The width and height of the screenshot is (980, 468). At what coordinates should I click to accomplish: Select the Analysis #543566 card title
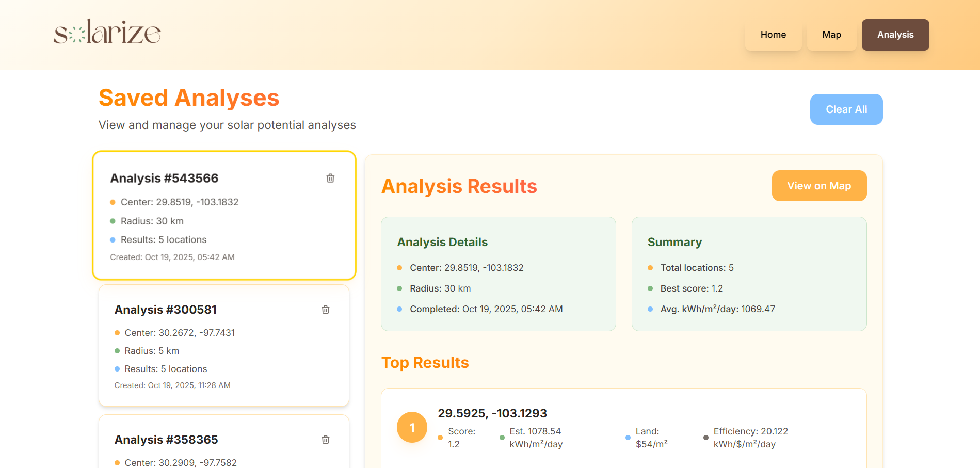coord(165,178)
